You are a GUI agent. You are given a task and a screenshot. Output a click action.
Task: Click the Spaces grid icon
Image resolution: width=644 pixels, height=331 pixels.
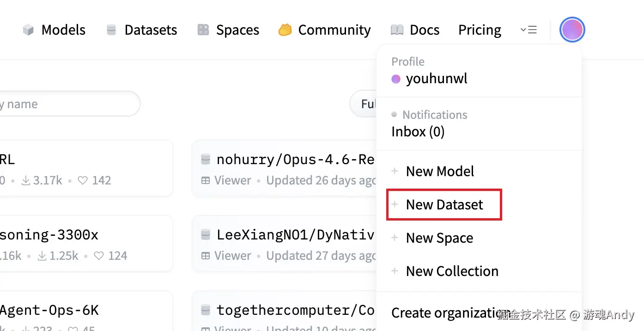tap(202, 30)
